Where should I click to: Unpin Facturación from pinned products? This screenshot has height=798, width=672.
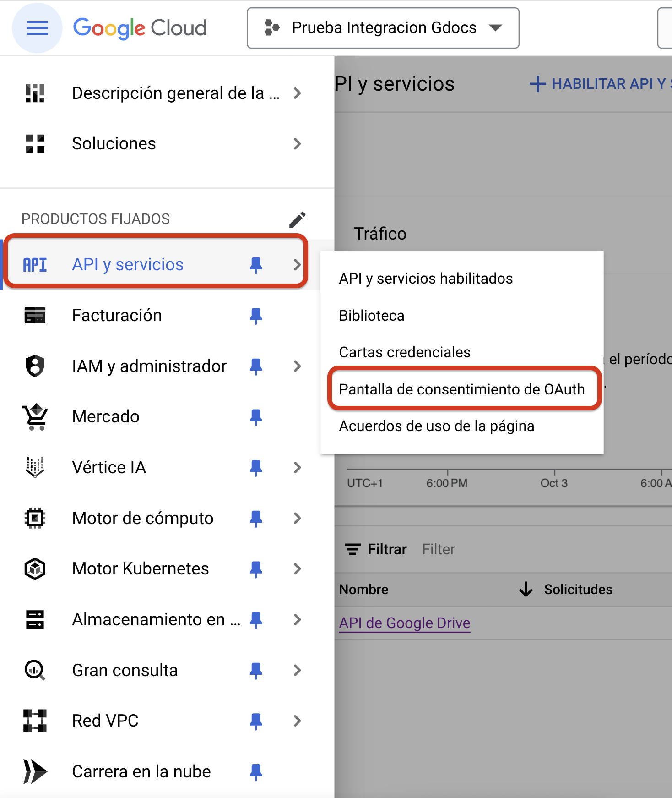click(256, 316)
